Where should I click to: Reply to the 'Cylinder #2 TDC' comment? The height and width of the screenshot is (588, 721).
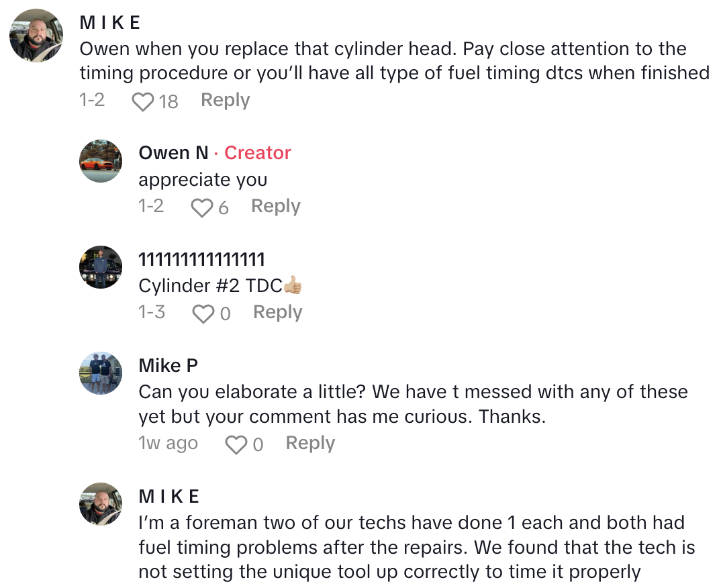coord(277,313)
